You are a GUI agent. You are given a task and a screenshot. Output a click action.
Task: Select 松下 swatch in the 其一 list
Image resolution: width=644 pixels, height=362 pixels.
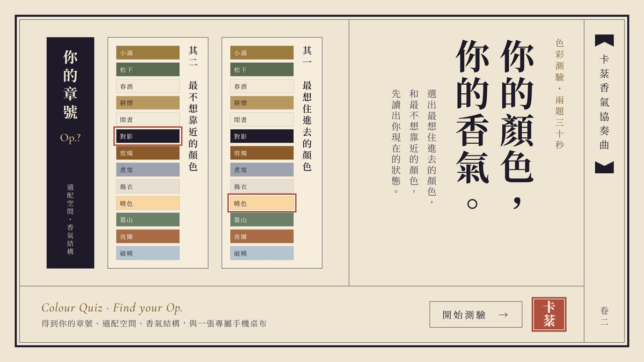coord(262,69)
